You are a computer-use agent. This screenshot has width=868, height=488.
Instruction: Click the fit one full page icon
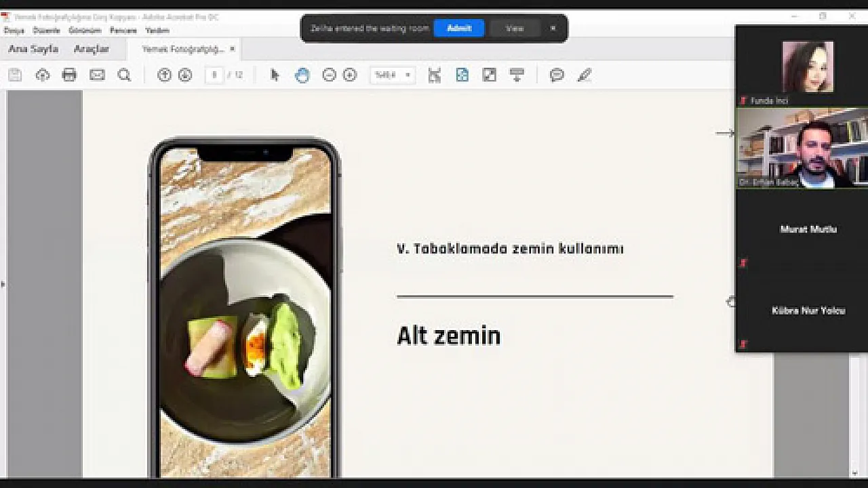point(462,75)
